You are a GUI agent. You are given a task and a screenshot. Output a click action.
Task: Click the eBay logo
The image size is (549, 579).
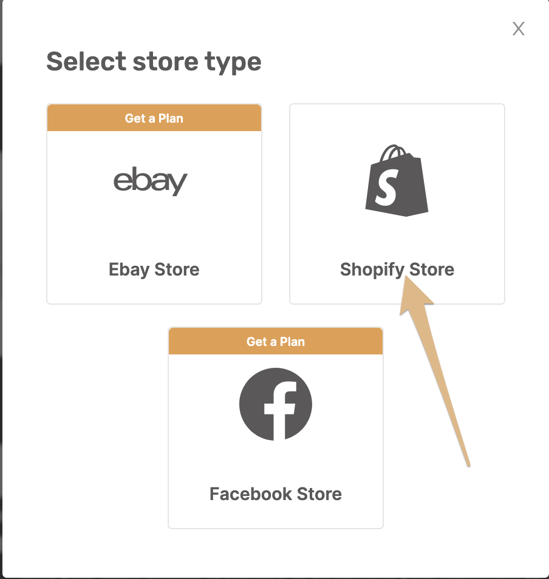coord(150,181)
